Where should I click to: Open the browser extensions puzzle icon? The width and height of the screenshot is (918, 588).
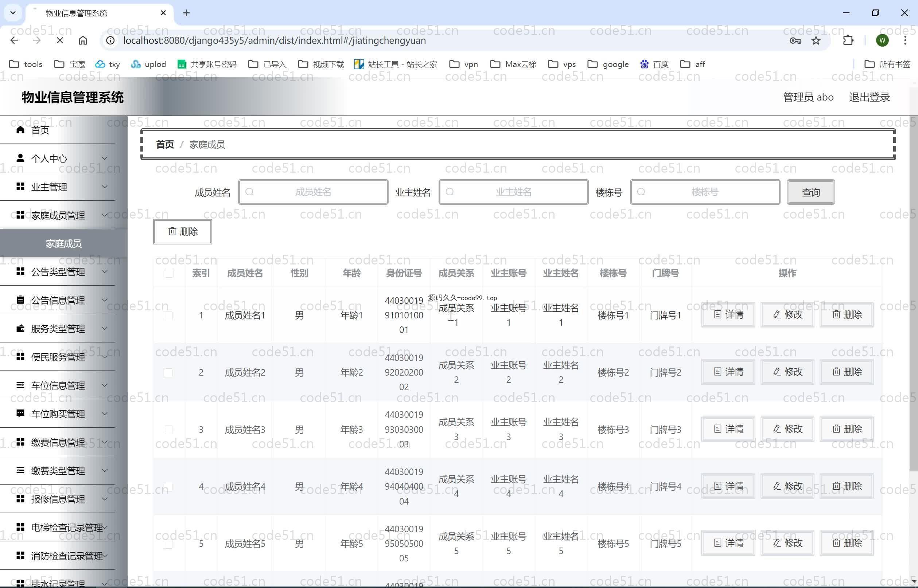click(x=848, y=40)
